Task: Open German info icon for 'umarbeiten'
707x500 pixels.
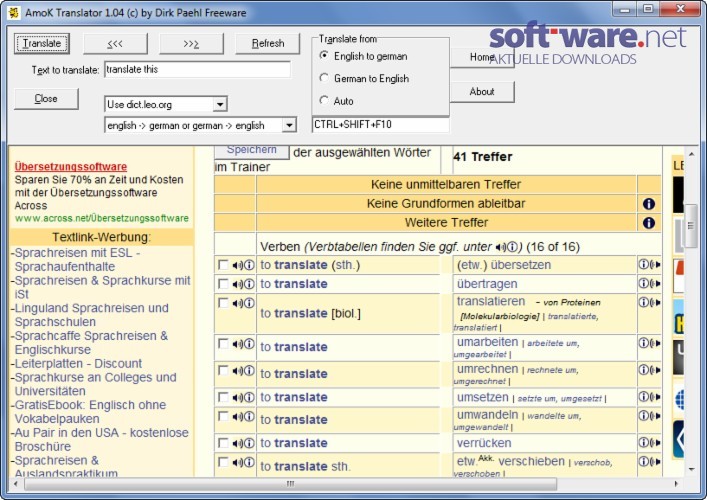Action: pos(643,343)
